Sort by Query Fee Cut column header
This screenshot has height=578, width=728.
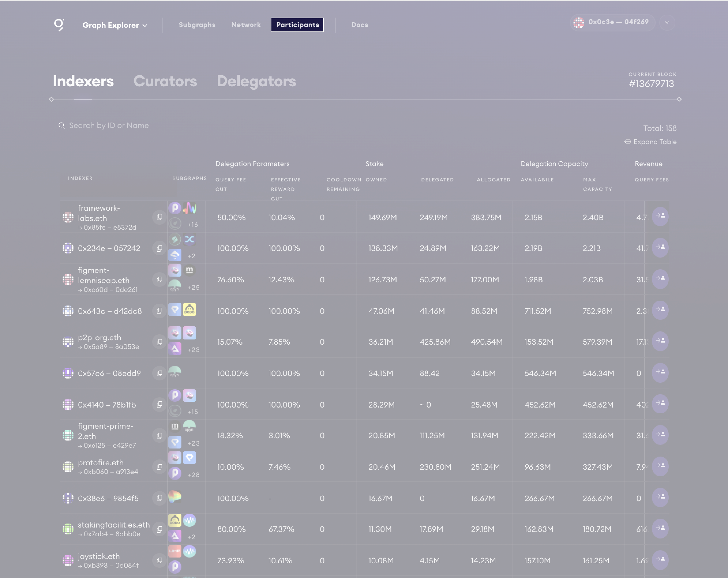click(x=231, y=184)
